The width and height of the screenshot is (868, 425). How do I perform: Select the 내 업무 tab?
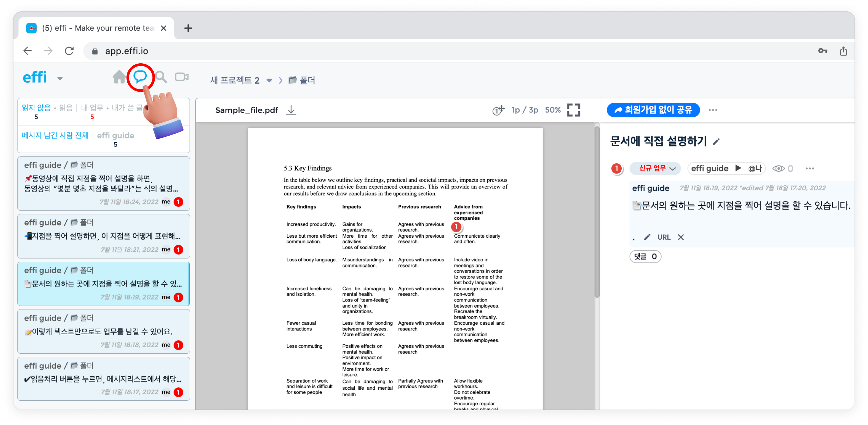(x=92, y=108)
